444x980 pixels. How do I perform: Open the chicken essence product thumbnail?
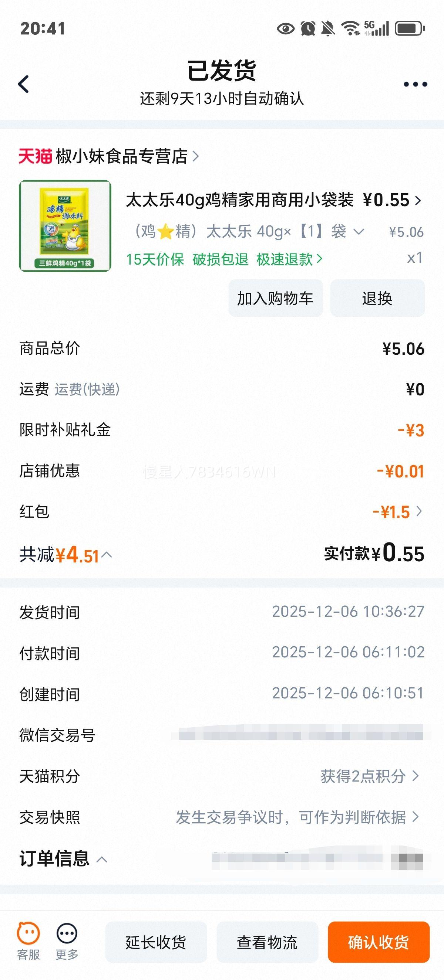tap(65, 226)
